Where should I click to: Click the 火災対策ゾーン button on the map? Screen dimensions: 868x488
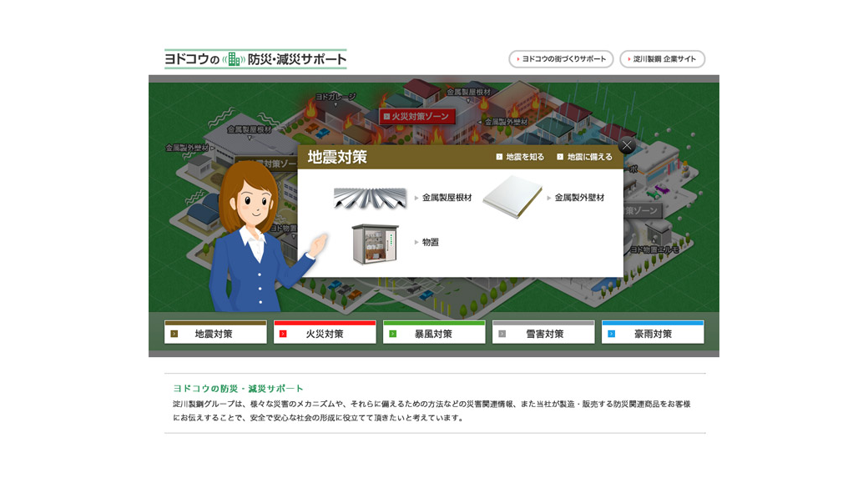click(x=416, y=117)
